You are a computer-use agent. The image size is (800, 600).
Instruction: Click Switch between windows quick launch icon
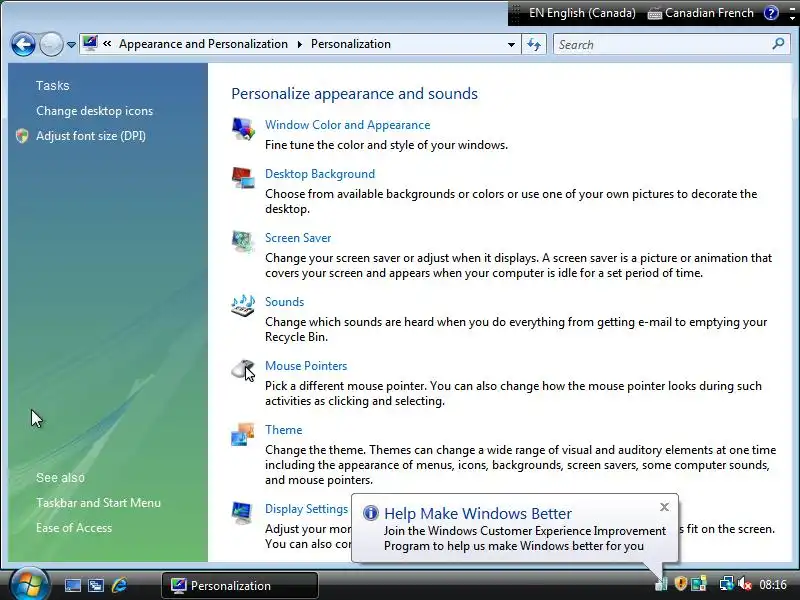click(95, 585)
